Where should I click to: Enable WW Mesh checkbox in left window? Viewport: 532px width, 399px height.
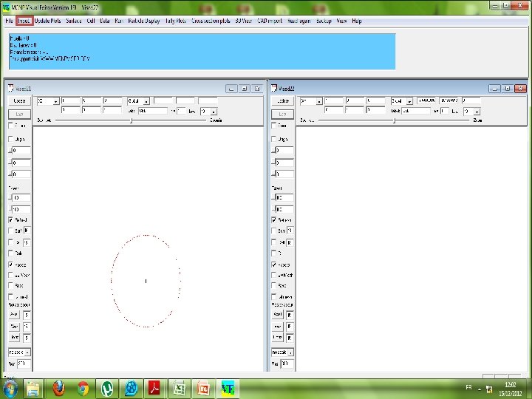[11, 275]
